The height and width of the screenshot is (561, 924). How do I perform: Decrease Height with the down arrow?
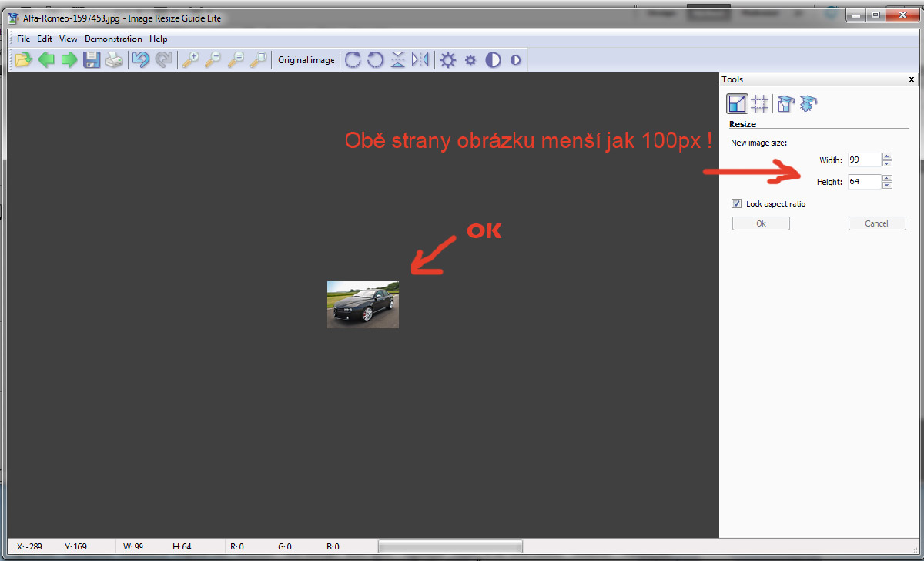tap(887, 185)
